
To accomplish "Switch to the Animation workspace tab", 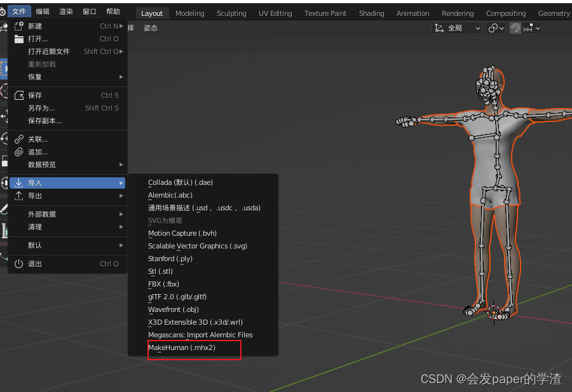I will (x=413, y=13).
